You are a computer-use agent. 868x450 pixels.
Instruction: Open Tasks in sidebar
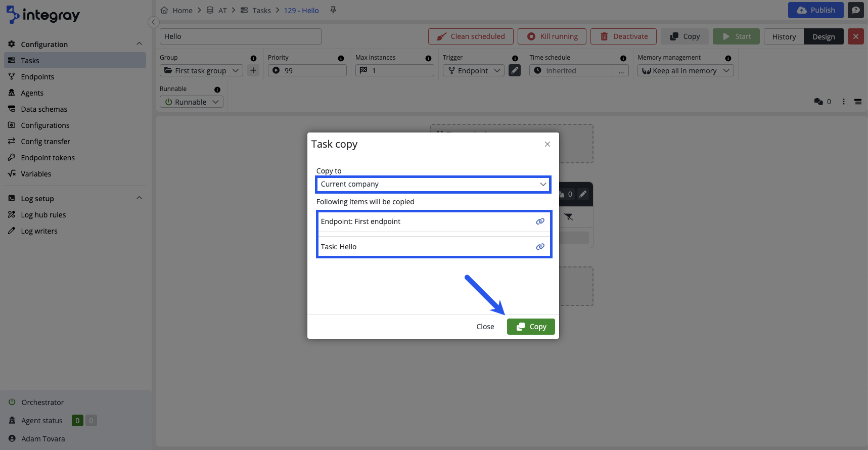click(x=75, y=61)
